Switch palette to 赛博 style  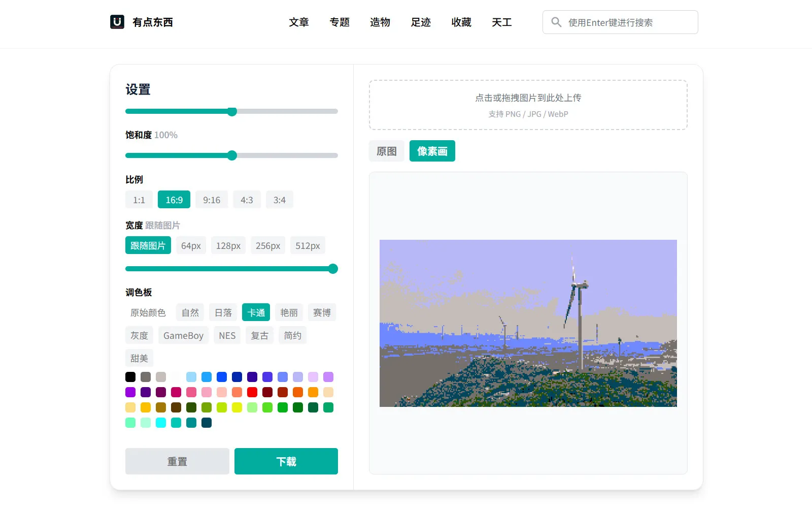click(x=322, y=312)
